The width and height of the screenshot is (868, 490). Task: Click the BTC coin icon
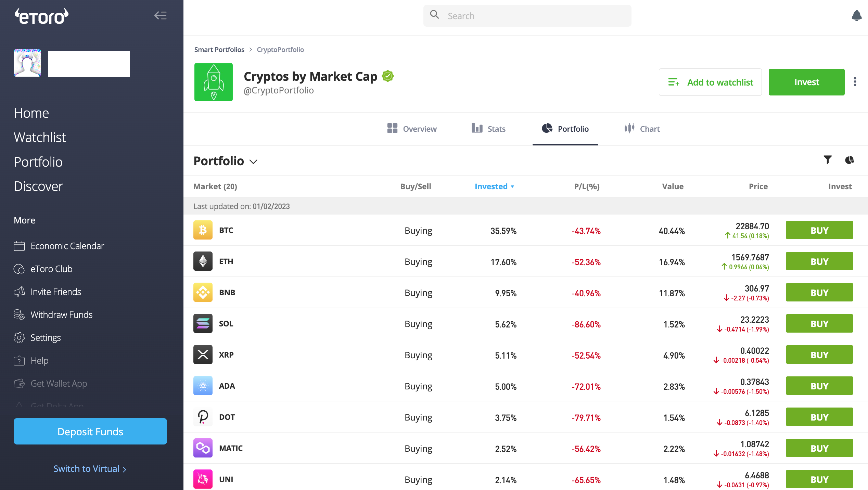pos(203,230)
